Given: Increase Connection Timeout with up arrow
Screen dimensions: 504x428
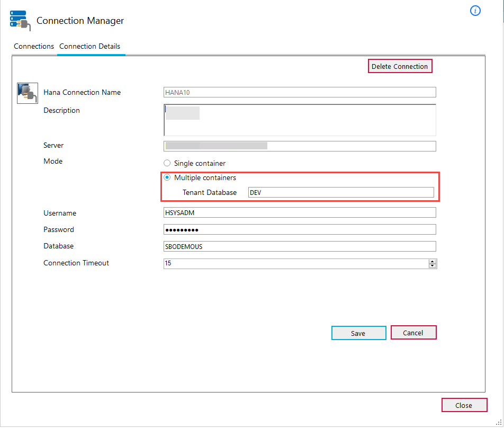Looking at the screenshot, I should click(x=433, y=262).
